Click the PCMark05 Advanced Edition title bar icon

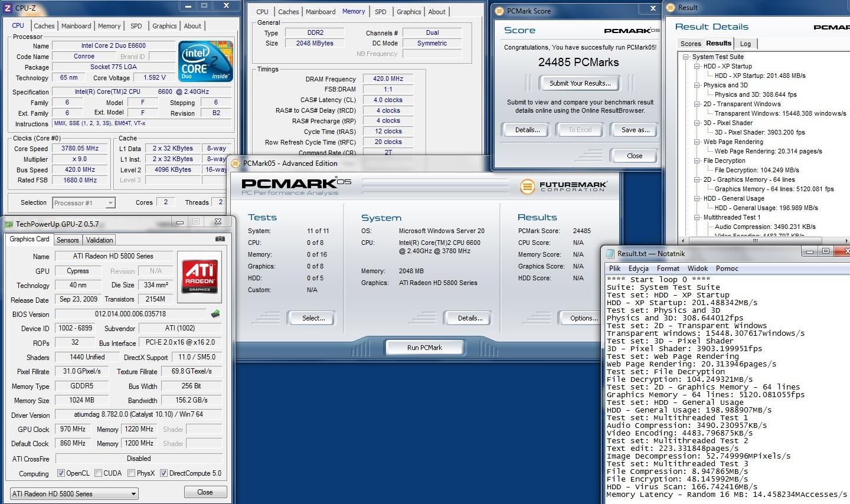click(236, 163)
